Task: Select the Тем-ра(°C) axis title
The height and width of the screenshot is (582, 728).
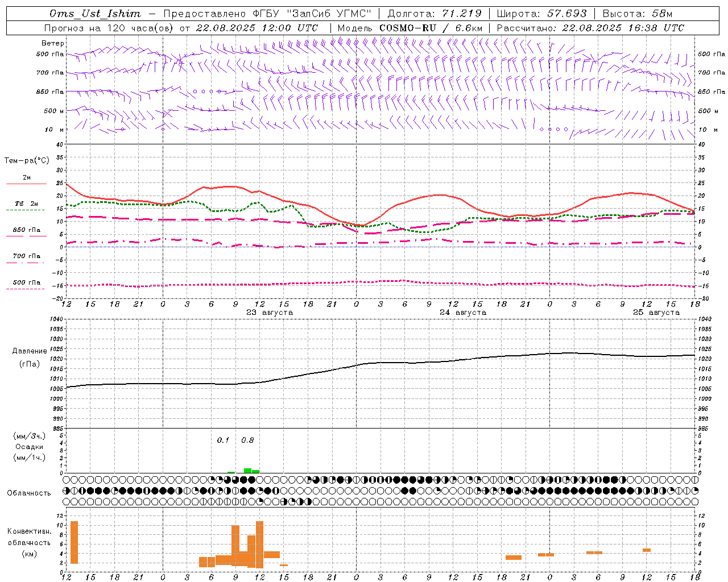Action: pos(27,161)
